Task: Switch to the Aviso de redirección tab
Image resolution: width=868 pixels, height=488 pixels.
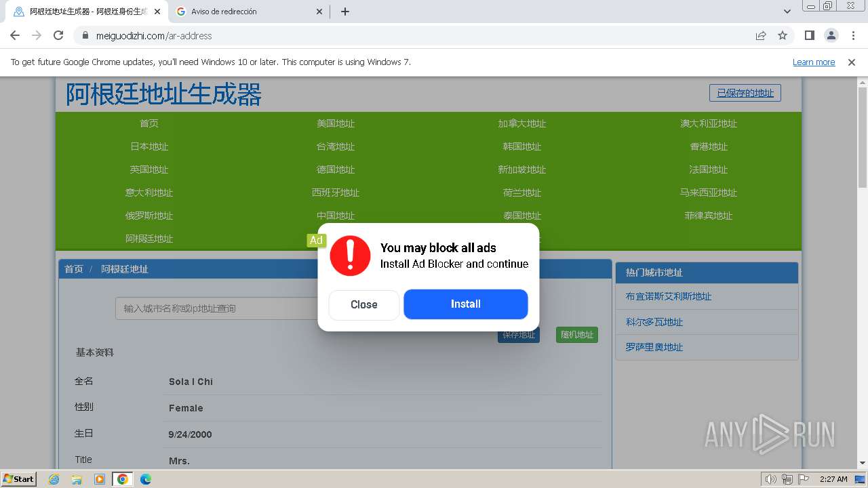Action: click(249, 12)
